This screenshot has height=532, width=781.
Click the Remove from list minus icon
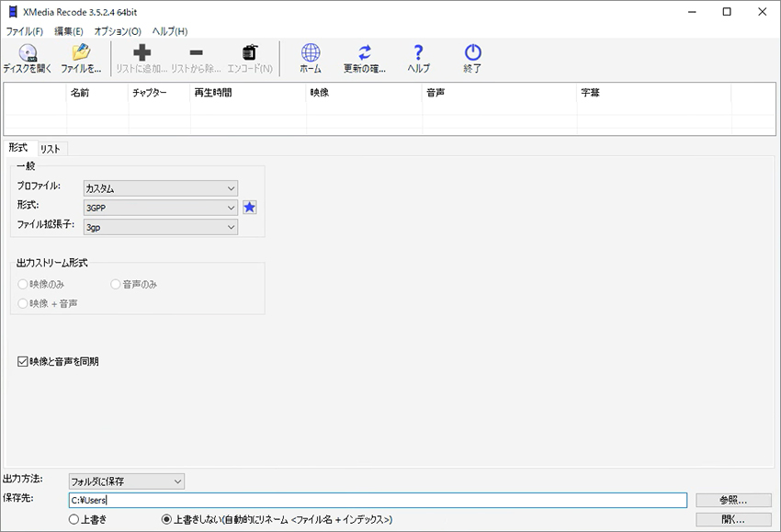(x=197, y=52)
